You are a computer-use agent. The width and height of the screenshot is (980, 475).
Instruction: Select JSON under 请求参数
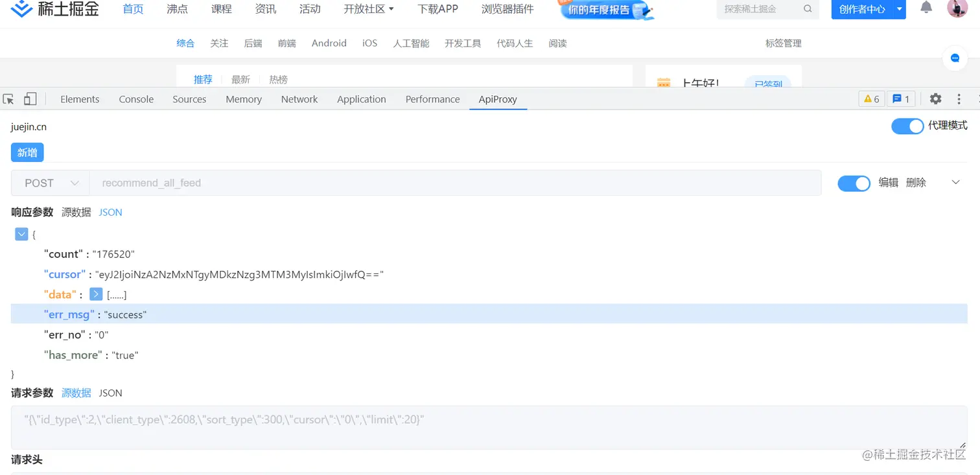[110, 393]
